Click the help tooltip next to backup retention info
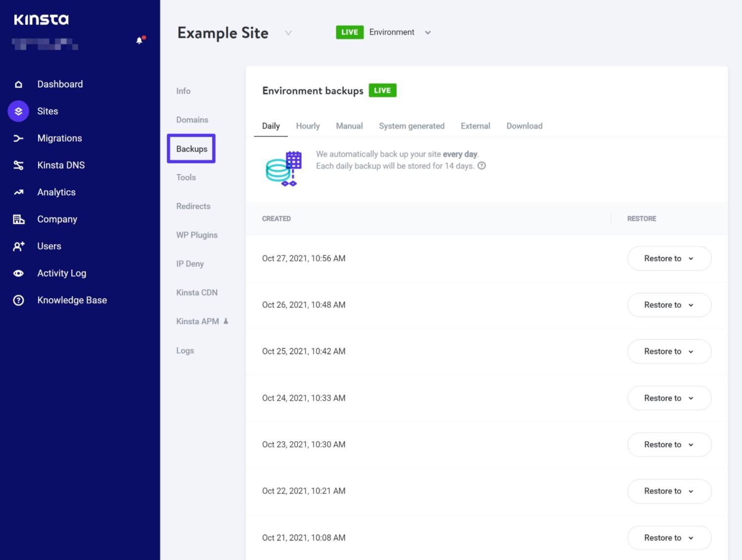742x560 pixels. 481,166
